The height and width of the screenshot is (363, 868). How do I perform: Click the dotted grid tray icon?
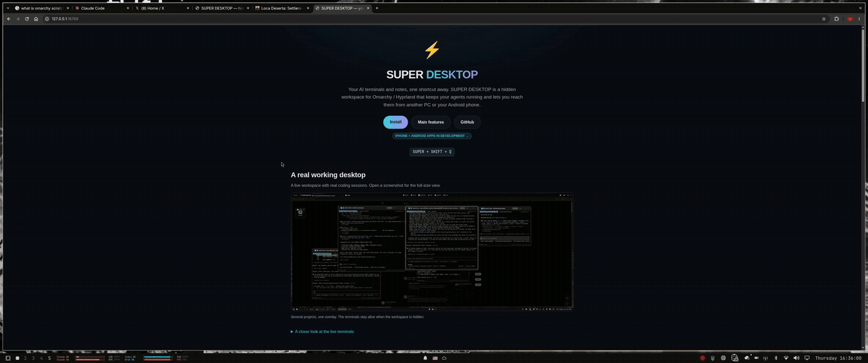[x=766, y=358]
